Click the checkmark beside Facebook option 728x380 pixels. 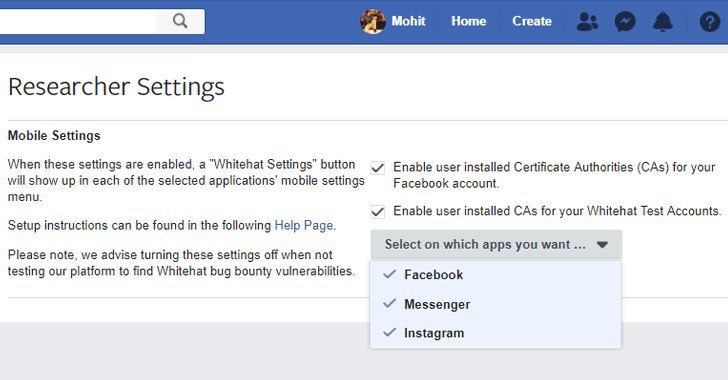coord(390,274)
